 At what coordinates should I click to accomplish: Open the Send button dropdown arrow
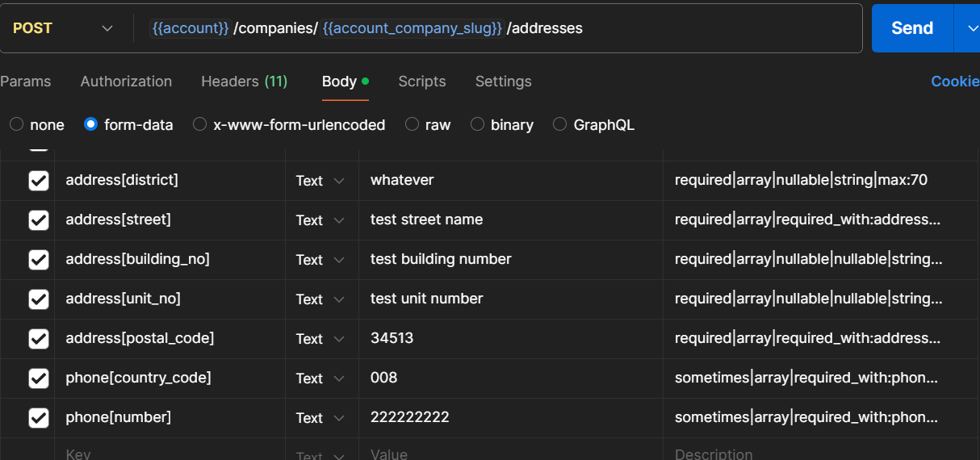pyautogui.click(x=968, y=28)
